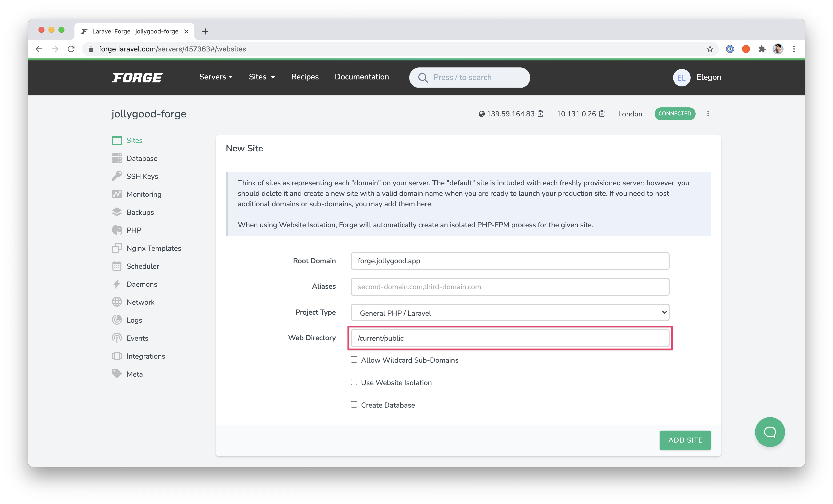This screenshot has width=833, height=504.
Task: Click the jollygood-forge server name
Action: pyautogui.click(x=149, y=114)
